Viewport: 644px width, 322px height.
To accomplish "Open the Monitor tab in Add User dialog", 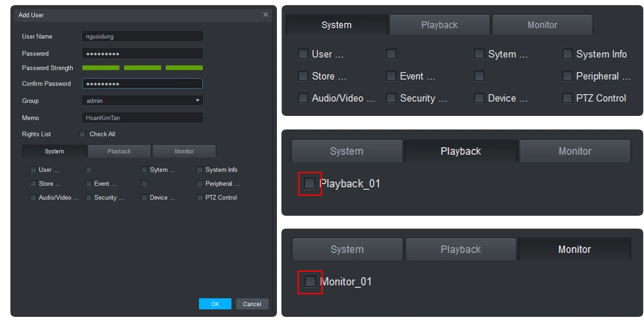I will [x=184, y=151].
